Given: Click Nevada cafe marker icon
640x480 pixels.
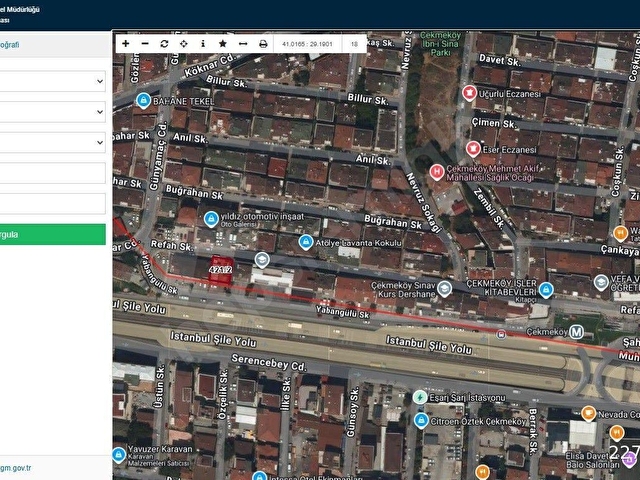Looking at the screenshot, I should pos(588,414).
